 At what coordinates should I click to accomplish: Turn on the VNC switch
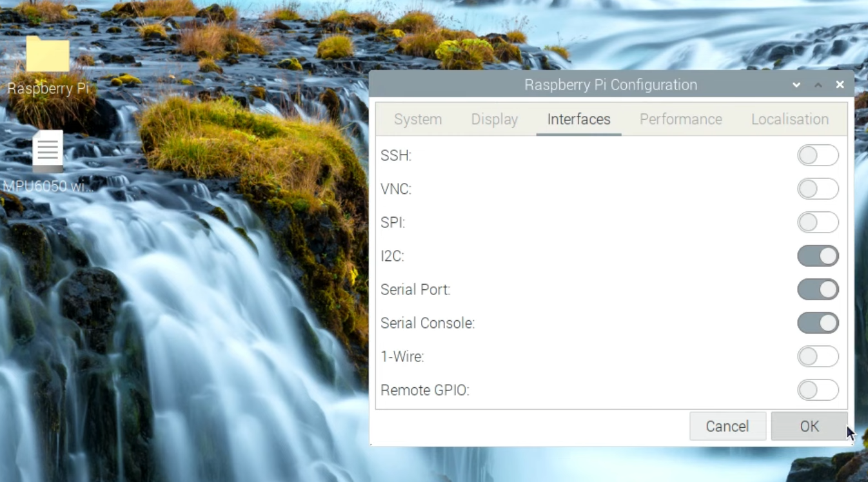(x=818, y=189)
